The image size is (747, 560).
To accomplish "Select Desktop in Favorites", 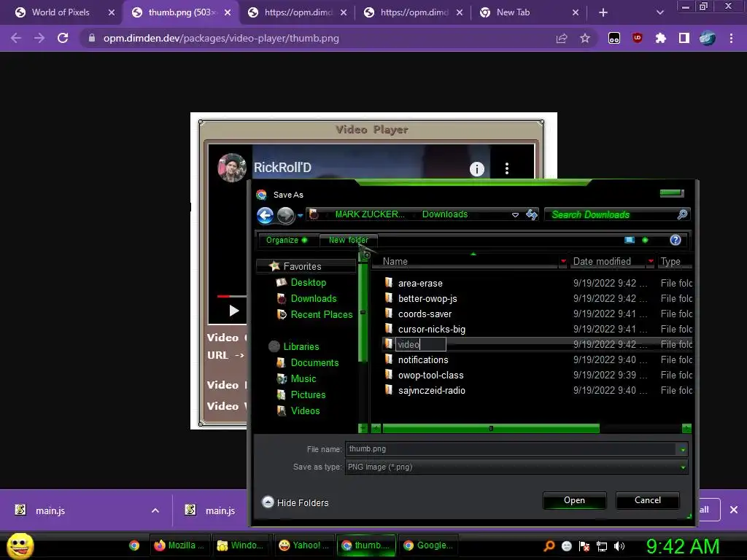I will 309,282.
